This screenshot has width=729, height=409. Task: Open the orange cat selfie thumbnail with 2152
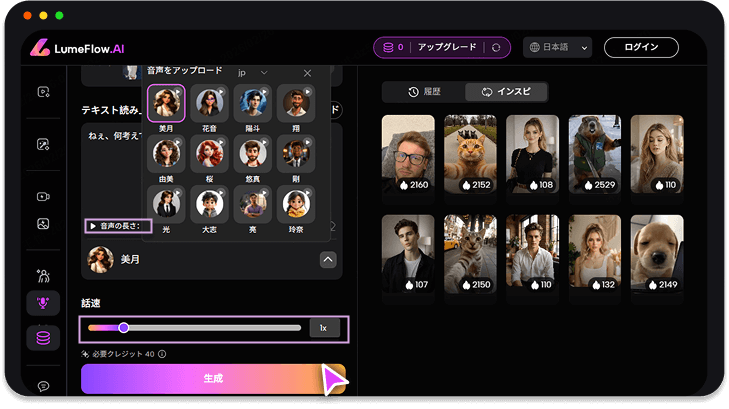471,154
